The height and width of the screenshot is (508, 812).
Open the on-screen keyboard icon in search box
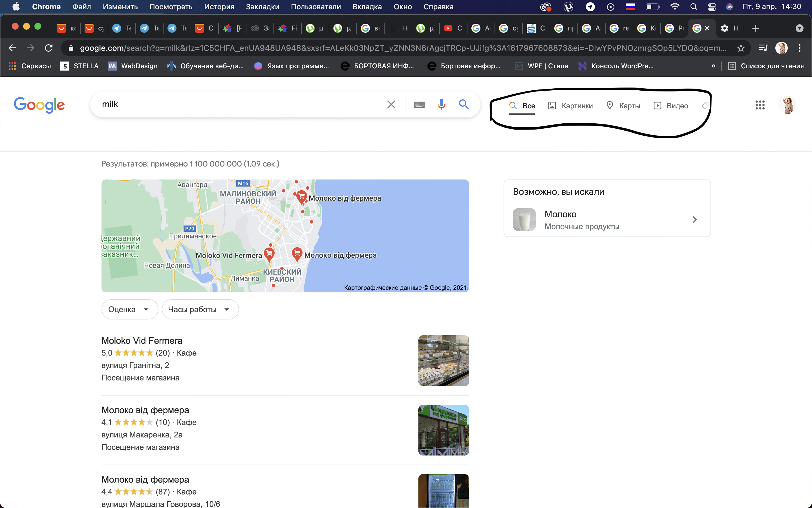point(419,104)
